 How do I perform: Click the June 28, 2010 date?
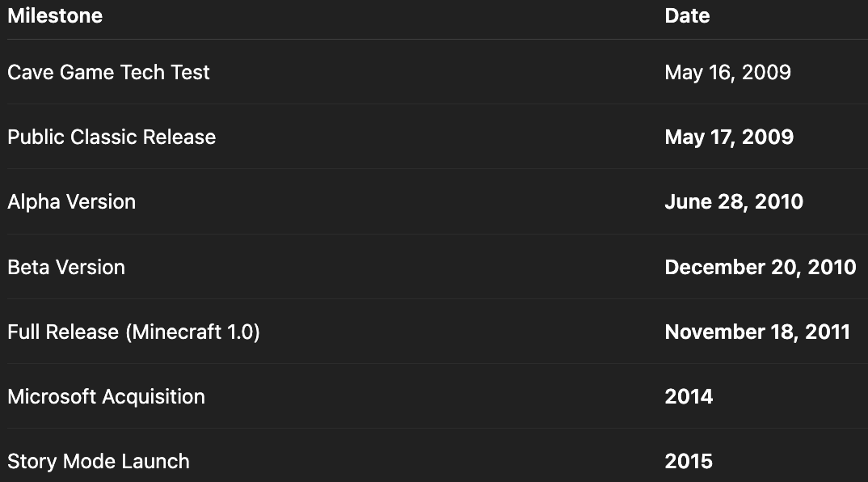734,201
